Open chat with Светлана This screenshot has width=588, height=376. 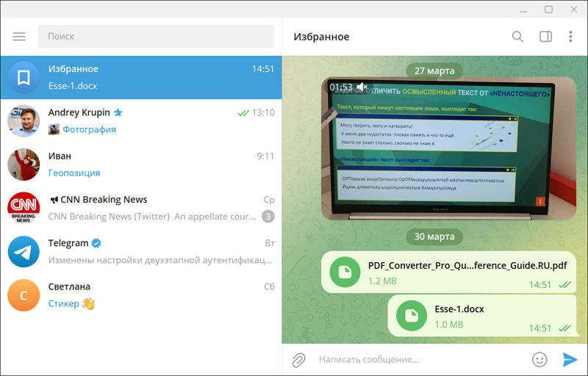141,294
